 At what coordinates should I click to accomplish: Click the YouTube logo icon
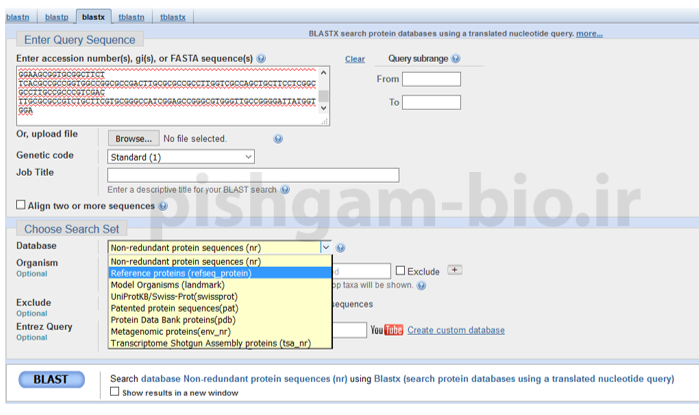point(386,330)
